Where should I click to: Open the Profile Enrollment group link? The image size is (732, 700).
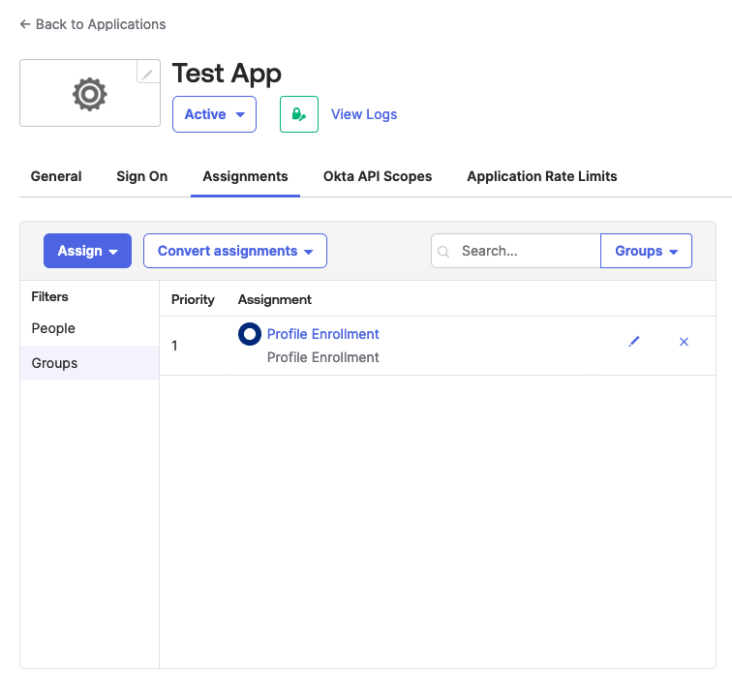[x=323, y=334]
